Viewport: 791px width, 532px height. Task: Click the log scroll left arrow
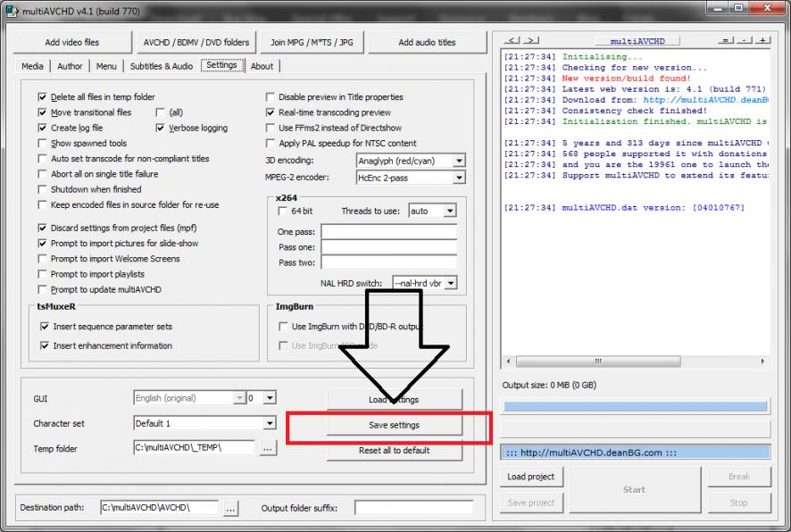509,361
